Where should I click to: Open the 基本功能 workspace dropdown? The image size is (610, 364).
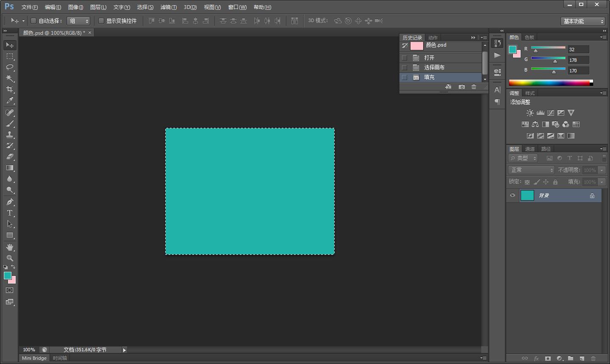pos(583,21)
